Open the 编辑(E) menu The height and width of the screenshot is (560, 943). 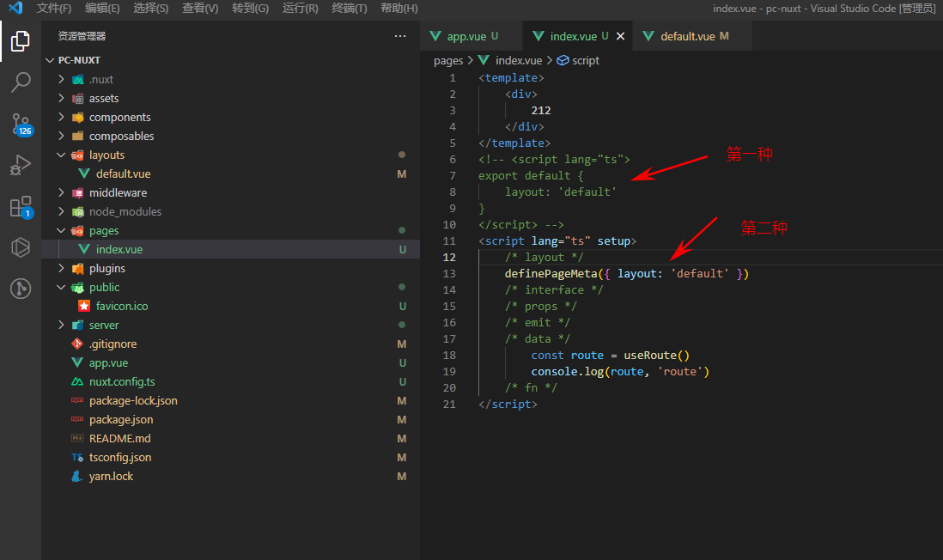tap(102, 8)
